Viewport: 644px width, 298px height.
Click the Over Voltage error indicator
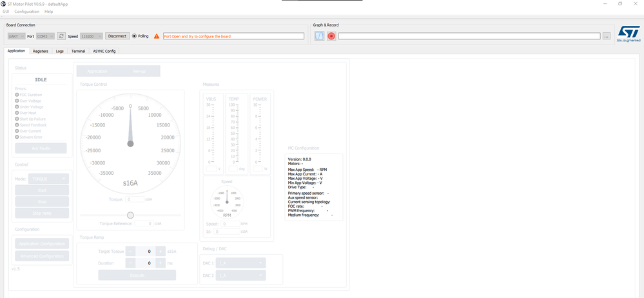point(17,101)
